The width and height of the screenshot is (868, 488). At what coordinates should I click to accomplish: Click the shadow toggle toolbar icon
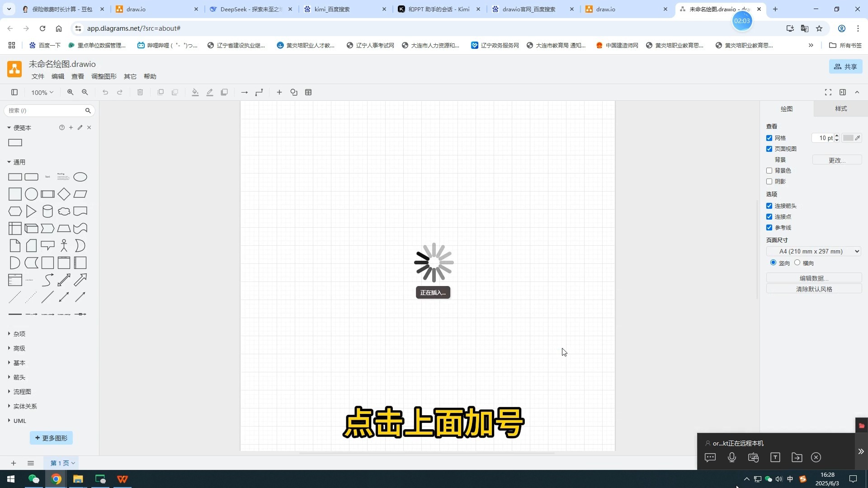(224, 92)
